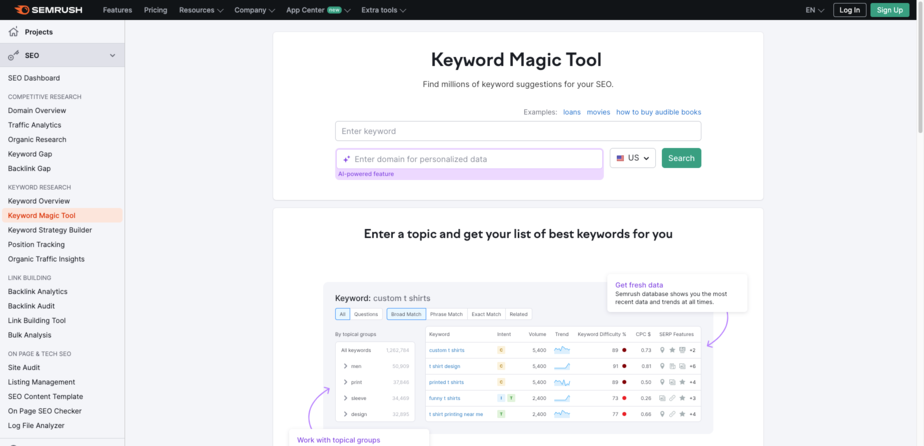Open Domain Overview
The height and width of the screenshot is (446, 924).
point(37,110)
